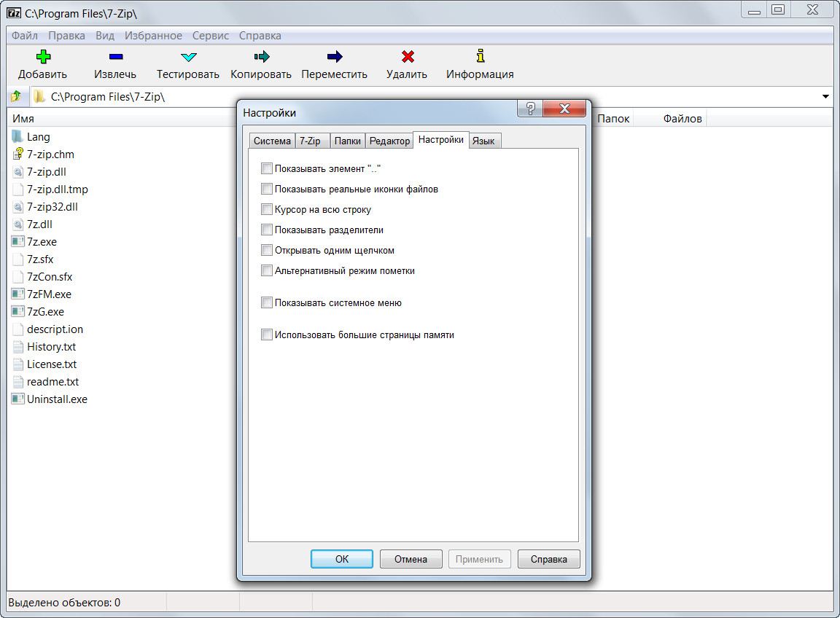Image resolution: width=840 pixels, height=618 pixels.
Task: Click the up-folder arrow icon
Action: 16,96
